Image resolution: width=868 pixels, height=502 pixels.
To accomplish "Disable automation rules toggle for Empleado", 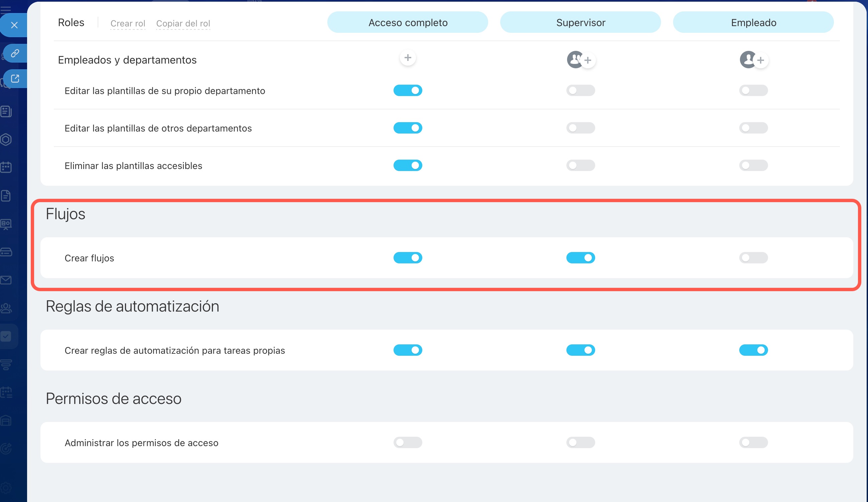I will pos(753,350).
